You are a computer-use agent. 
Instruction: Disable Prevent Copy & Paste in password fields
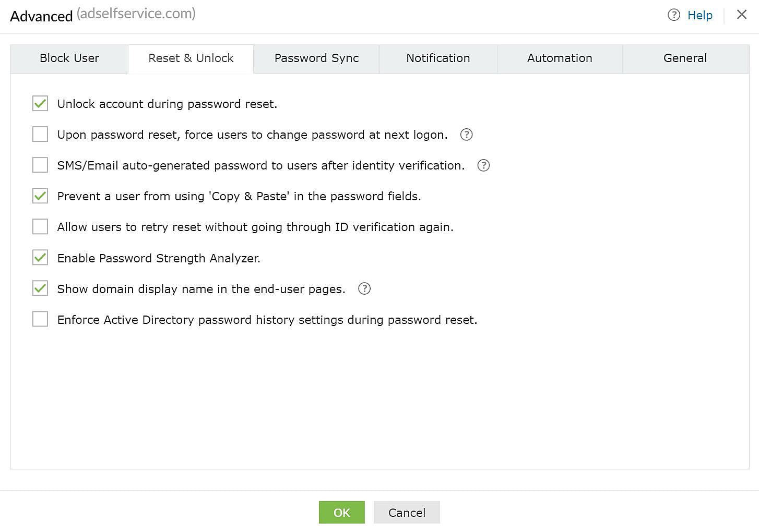(x=40, y=196)
